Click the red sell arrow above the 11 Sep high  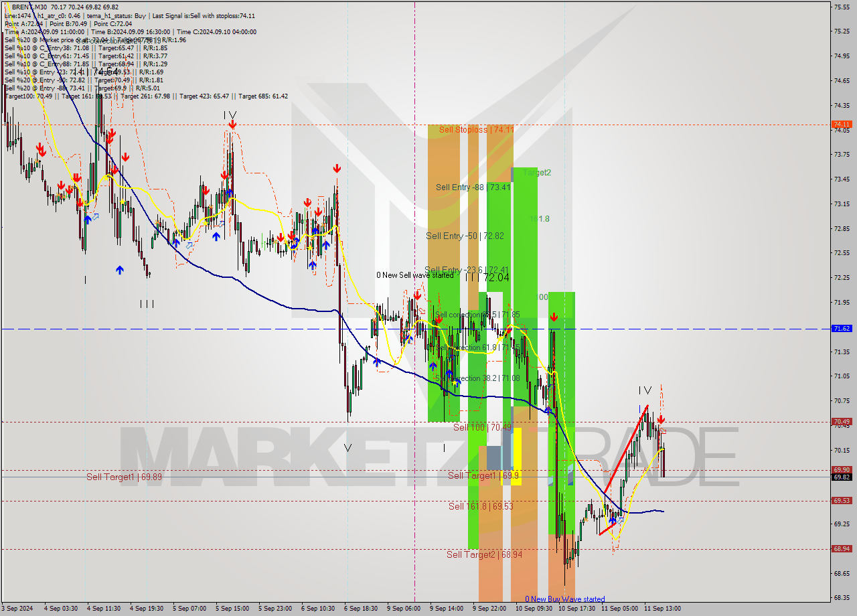(x=661, y=420)
